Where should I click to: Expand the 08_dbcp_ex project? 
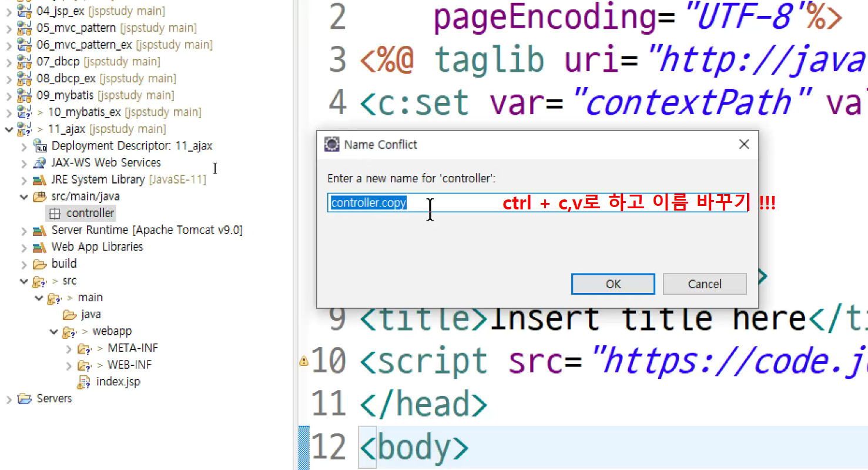pyautogui.click(x=9, y=78)
